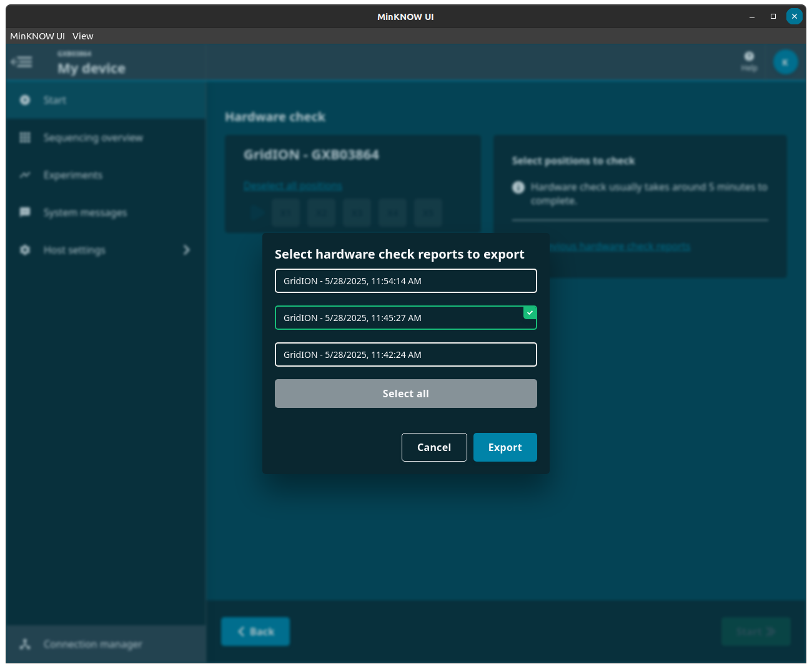Image resolution: width=812 pixels, height=669 pixels.
Task: Close the MinKNOW UI window
Action: pyautogui.click(x=794, y=16)
